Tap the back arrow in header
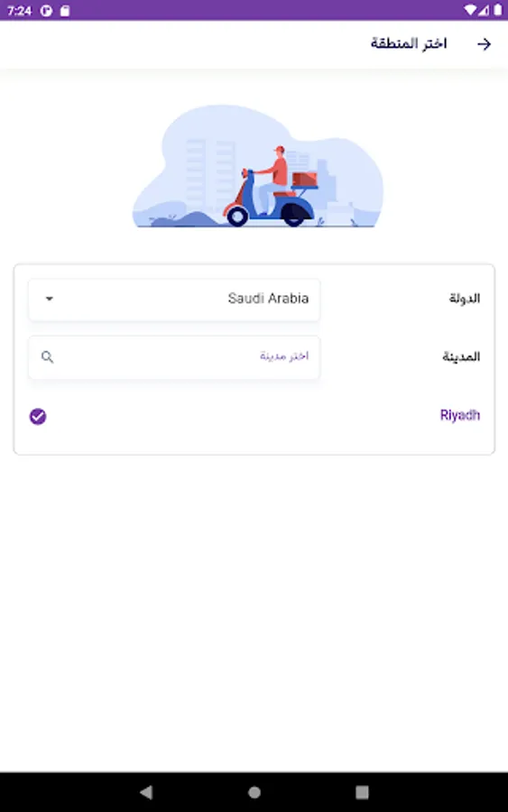The width and height of the screenshot is (508, 812). pos(484,44)
